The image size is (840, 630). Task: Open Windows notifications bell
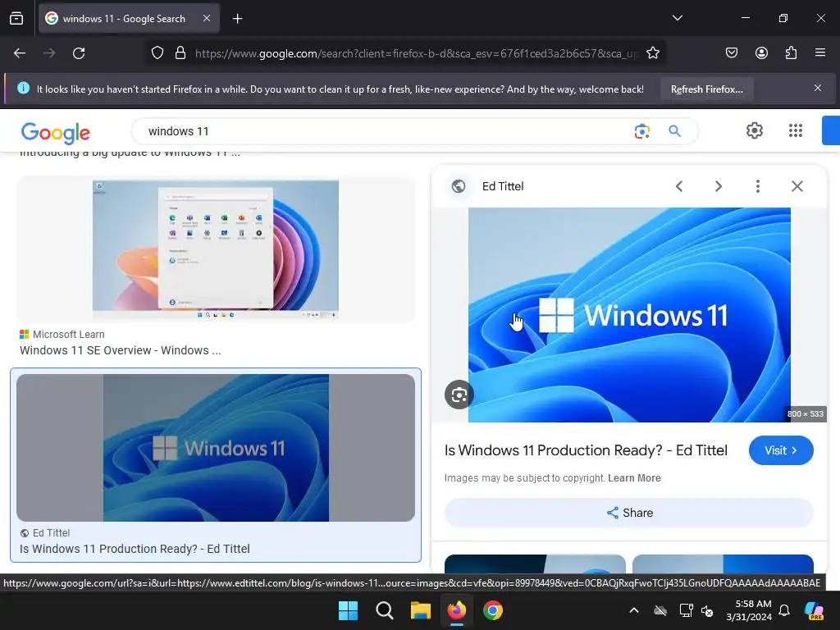783,610
